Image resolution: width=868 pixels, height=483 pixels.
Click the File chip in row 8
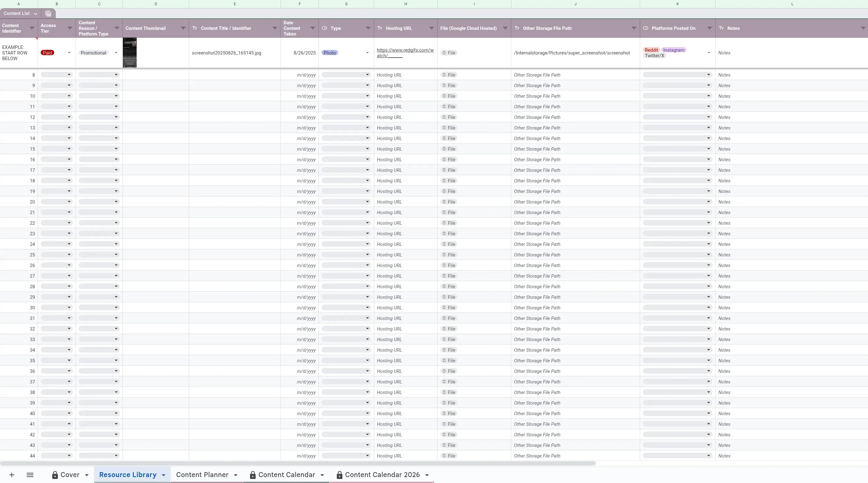pyautogui.click(x=449, y=75)
